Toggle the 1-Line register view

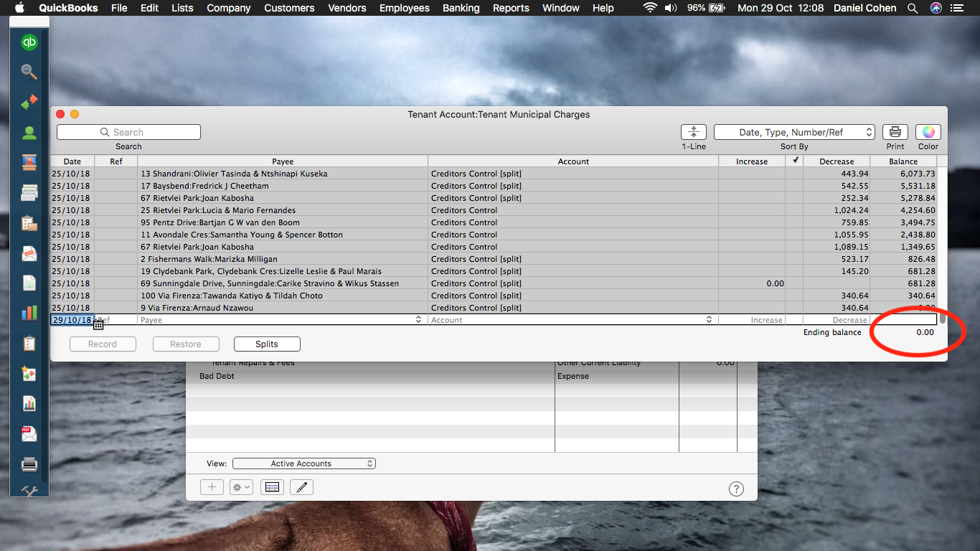coord(693,132)
